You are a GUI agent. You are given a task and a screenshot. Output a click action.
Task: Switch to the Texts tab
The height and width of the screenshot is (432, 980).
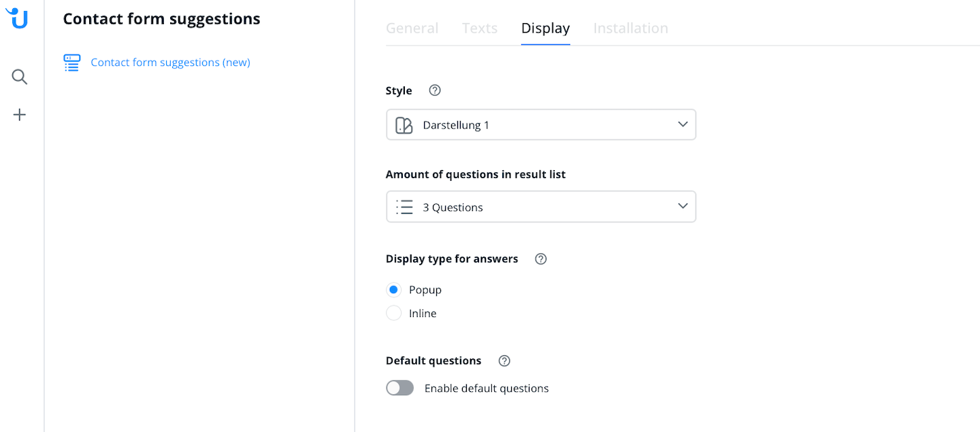[x=480, y=28]
